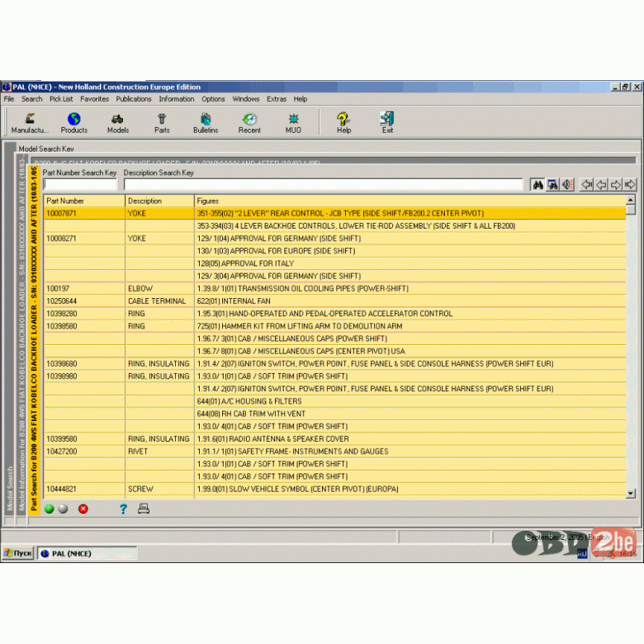Click the Пуск start button
Screen dimensions: 644x644
pyautogui.click(x=18, y=553)
